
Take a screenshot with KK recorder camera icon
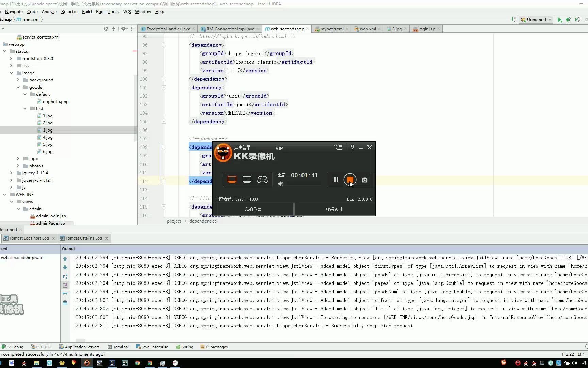click(x=364, y=180)
